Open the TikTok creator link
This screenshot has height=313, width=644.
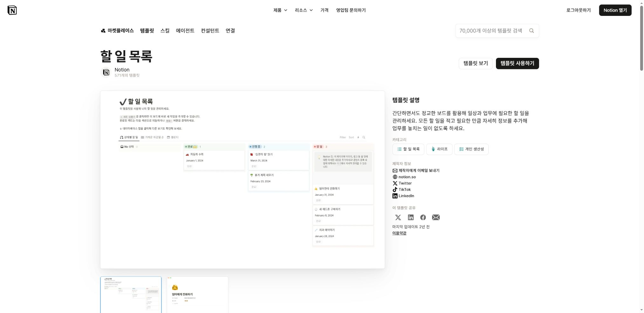pyautogui.click(x=404, y=190)
